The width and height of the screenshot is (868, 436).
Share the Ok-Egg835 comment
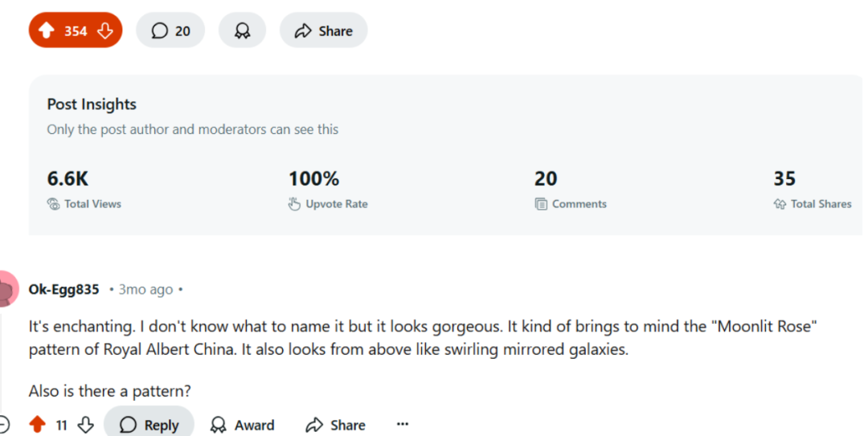click(336, 425)
